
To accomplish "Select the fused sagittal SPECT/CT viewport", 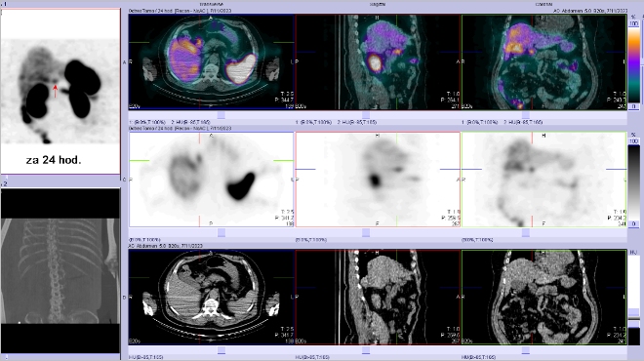I will [378, 62].
